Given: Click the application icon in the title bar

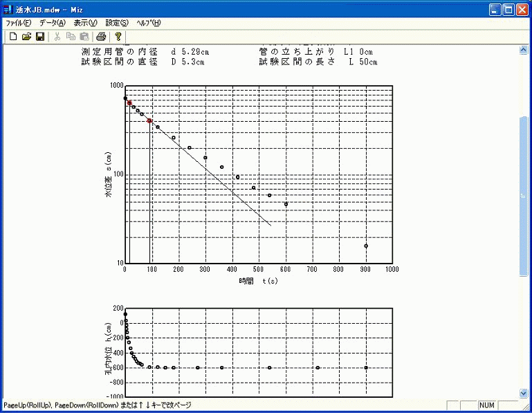Looking at the screenshot, I should 8,10.
